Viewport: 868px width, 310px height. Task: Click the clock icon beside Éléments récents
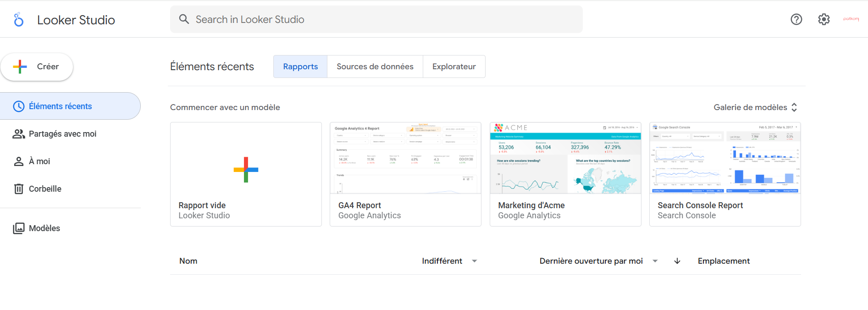pos(19,106)
